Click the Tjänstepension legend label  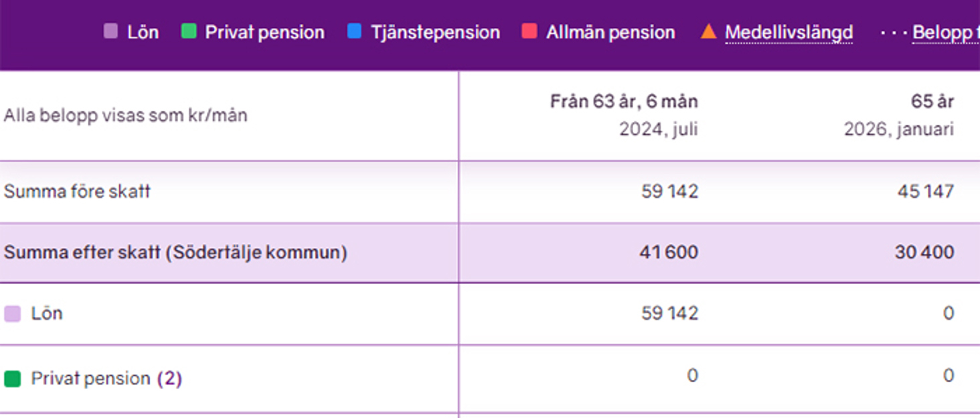coord(435,32)
